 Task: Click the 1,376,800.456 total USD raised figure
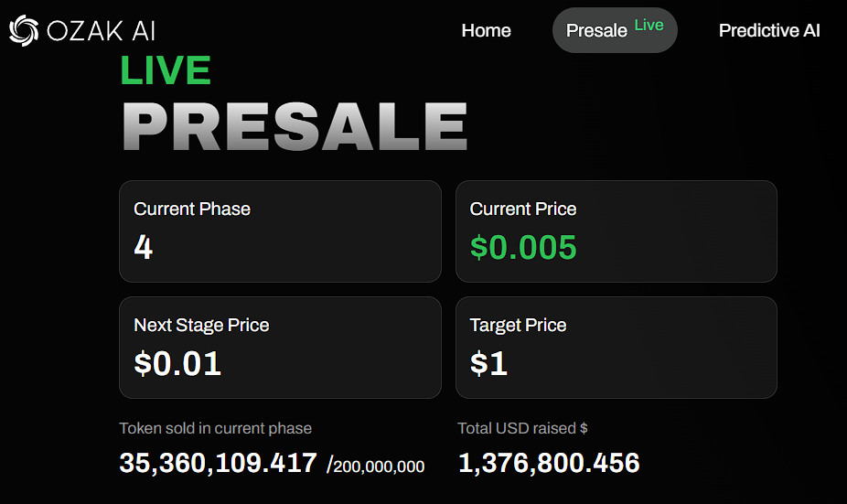[548, 463]
